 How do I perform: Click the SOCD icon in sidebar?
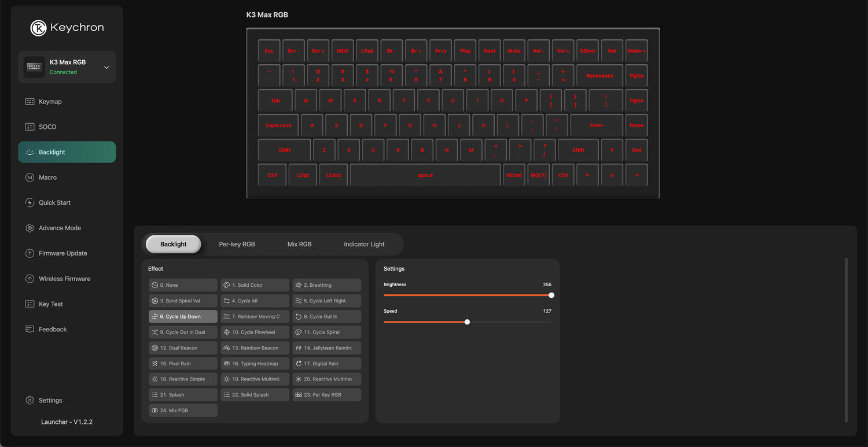[30, 127]
